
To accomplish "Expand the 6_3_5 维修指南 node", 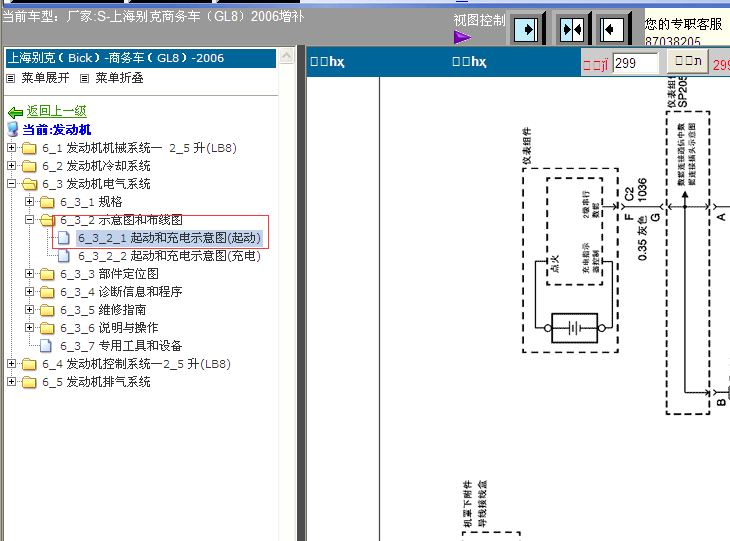I will pos(29,310).
